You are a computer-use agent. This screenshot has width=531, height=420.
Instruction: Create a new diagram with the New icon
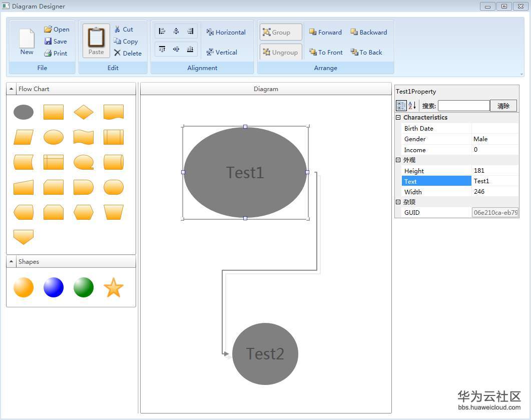pyautogui.click(x=27, y=42)
